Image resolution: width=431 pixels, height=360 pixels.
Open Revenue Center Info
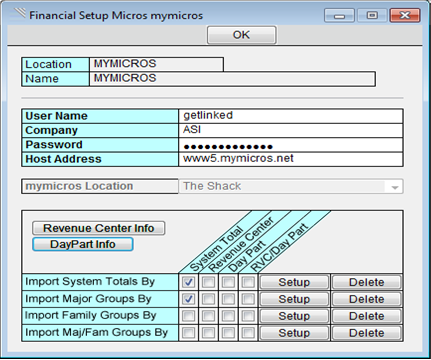[98, 228]
